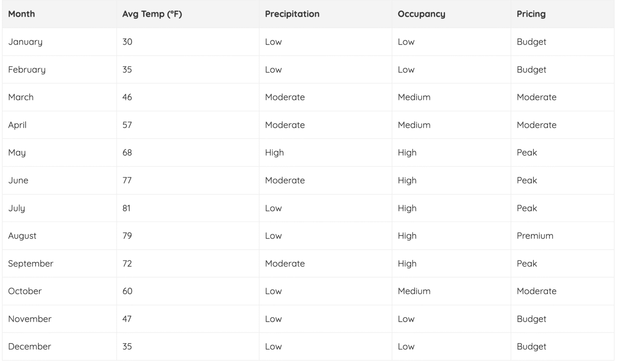617x364 pixels.
Task: Select July's temperature value 81
Action: [x=126, y=208]
